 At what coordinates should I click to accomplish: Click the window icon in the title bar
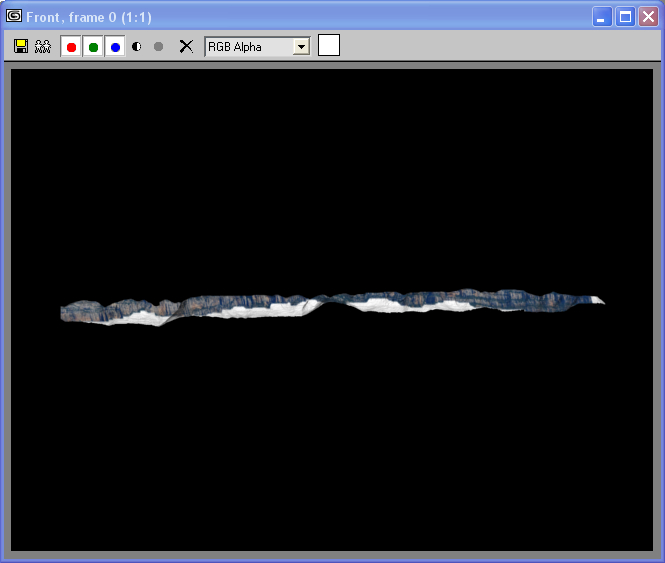[14, 16]
